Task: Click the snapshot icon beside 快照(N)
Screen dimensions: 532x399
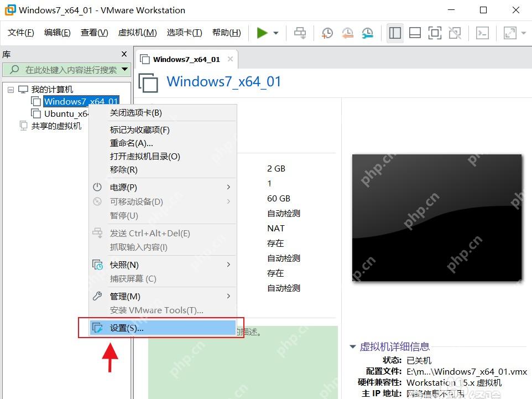Action: [x=97, y=265]
